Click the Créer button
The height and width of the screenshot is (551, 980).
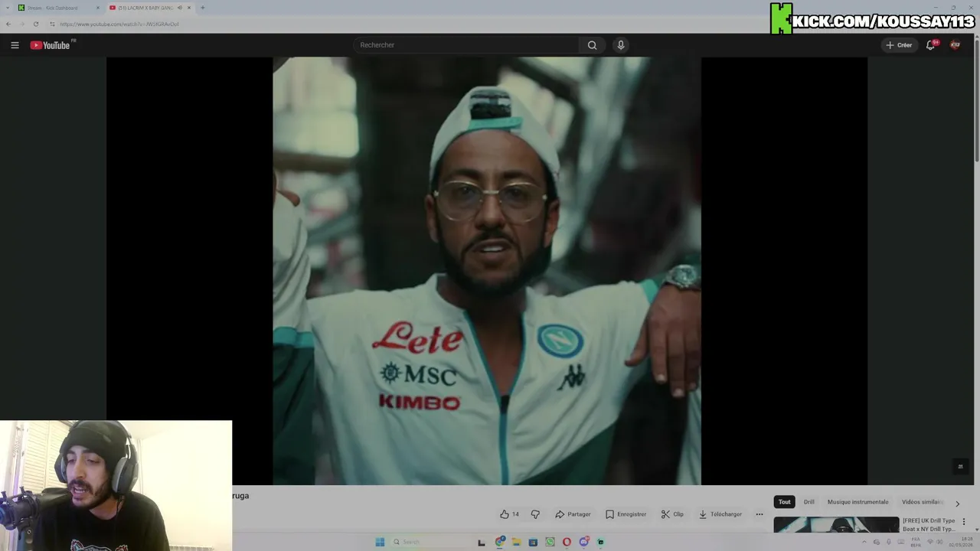point(899,45)
